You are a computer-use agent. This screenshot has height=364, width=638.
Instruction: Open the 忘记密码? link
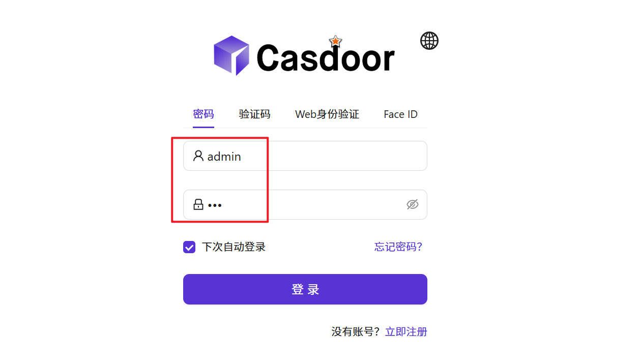tap(398, 247)
